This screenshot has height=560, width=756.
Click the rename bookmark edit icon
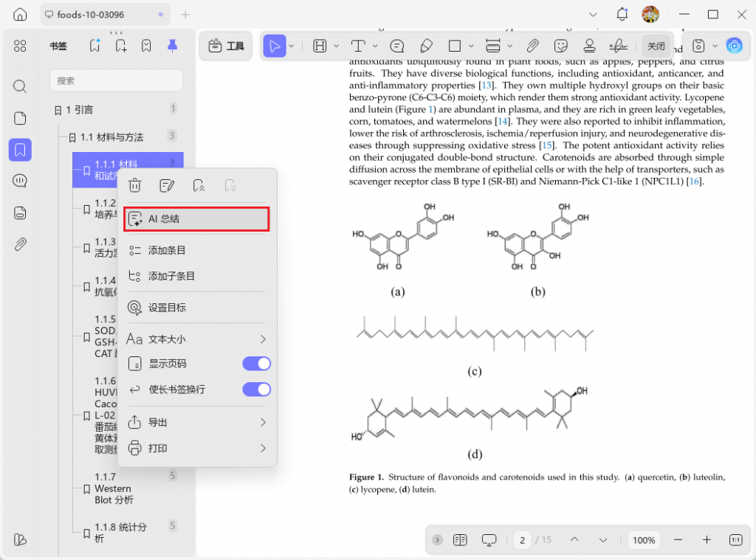(167, 185)
